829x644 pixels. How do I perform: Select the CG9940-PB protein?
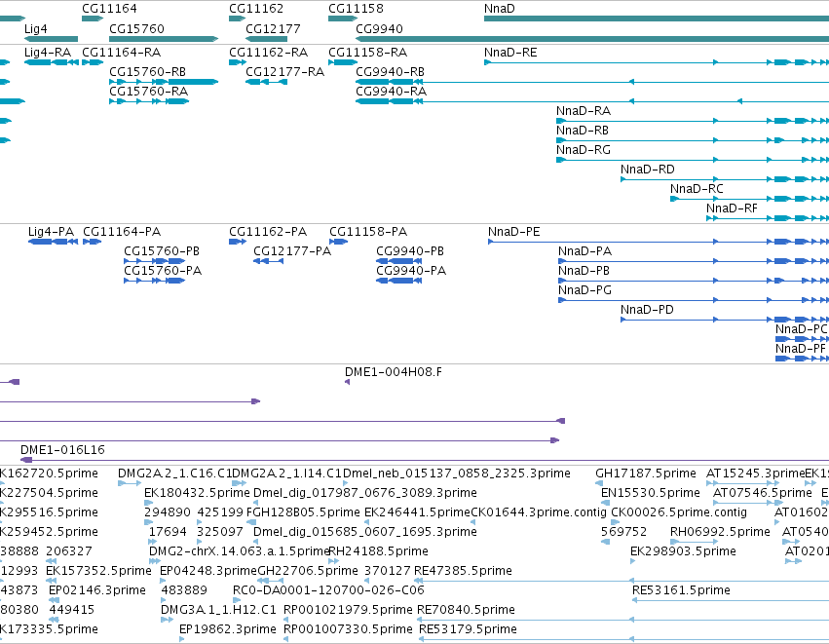point(399,261)
